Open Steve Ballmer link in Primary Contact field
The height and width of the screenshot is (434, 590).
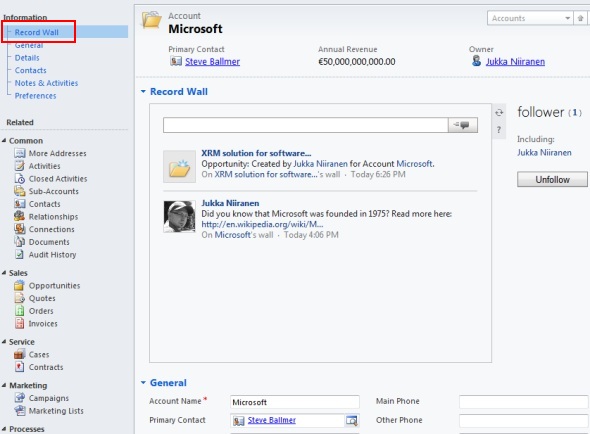272,420
